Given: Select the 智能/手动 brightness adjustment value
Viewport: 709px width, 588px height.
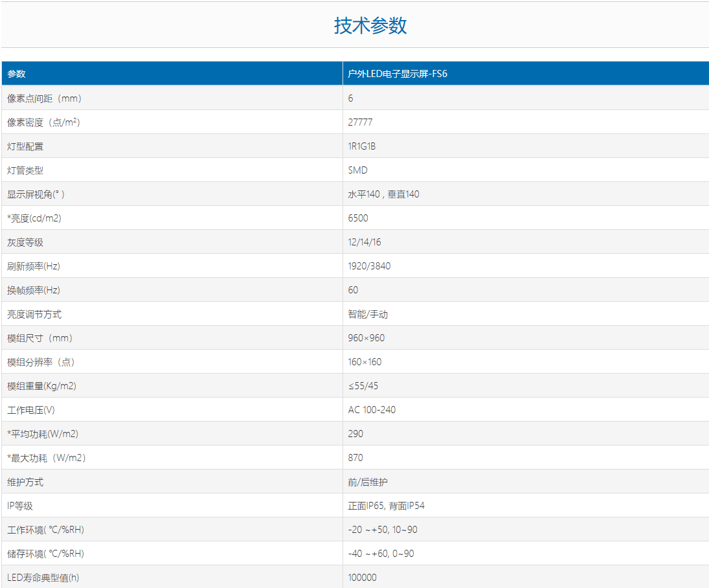Looking at the screenshot, I should tap(368, 314).
